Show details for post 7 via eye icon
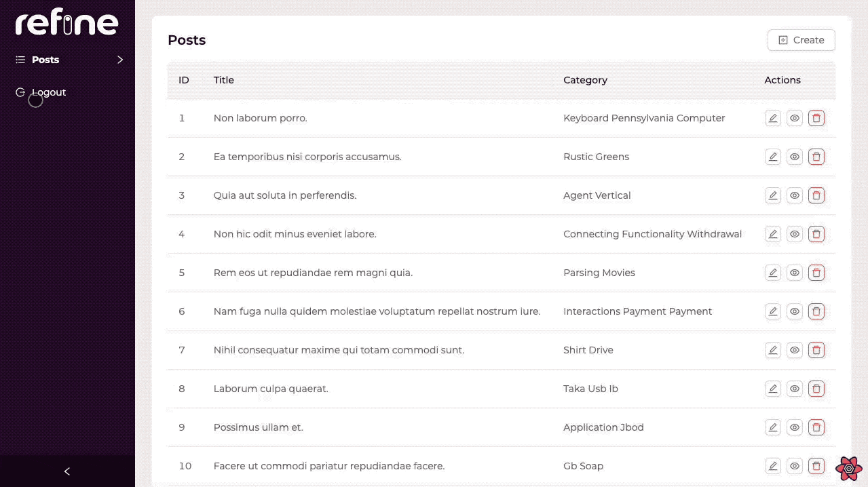Image resolution: width=868 pixels, height=487 pixels. click(795, 350)
